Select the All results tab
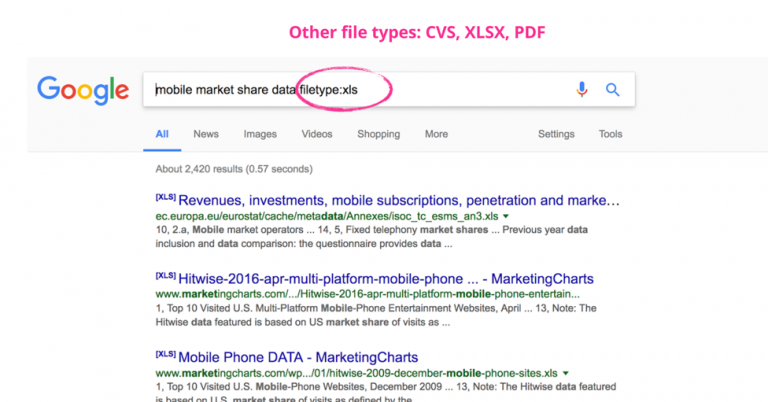The width and height of the screenshot is (768, 402). (162, 134)
